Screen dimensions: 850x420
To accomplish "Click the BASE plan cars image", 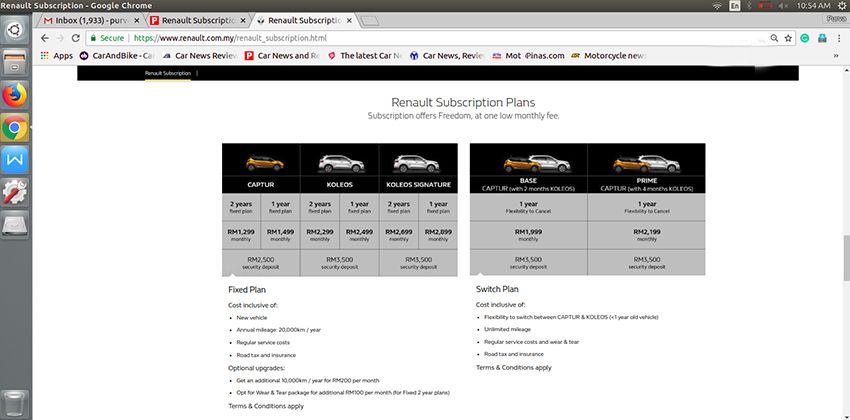I will pos(537,163).
